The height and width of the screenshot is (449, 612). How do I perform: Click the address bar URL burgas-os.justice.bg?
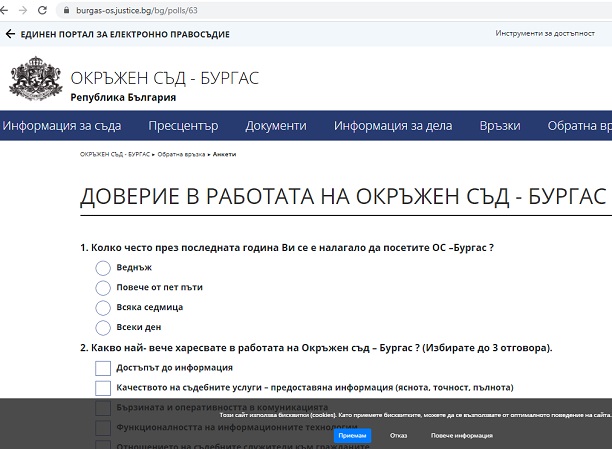(137, 11)
